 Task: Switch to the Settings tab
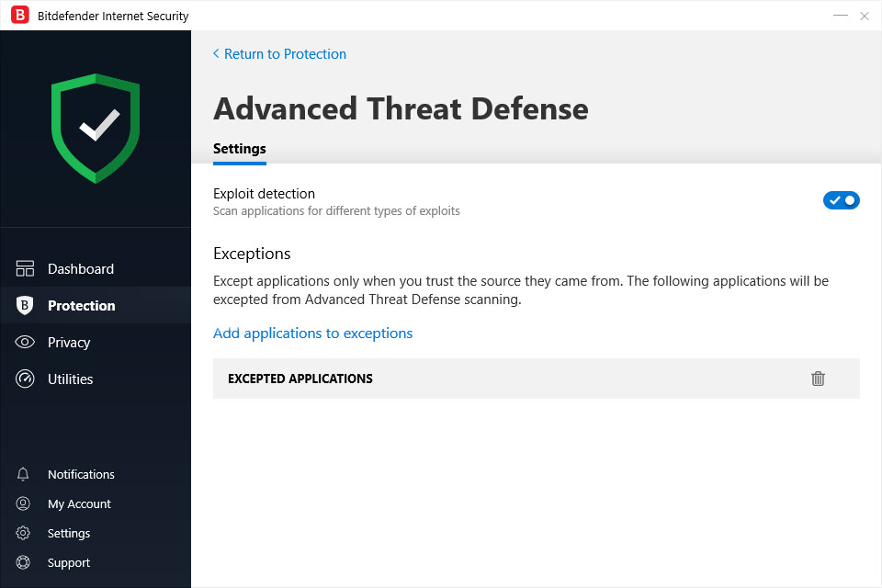[x=240, y=149]
